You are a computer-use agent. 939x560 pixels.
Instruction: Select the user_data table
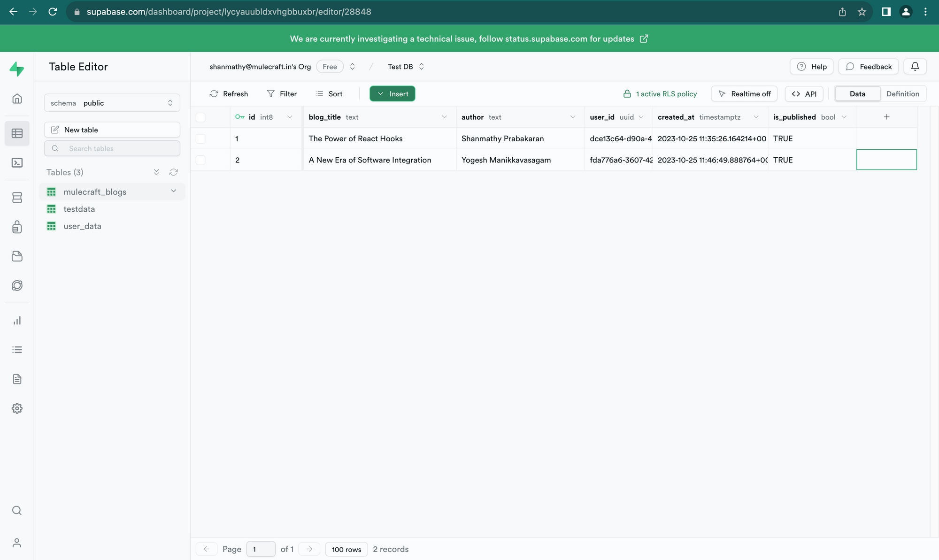tap(82, 226)
